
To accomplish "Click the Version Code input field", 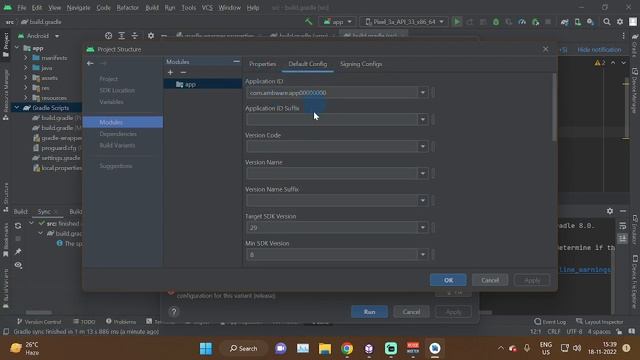I will [x=332, y=147].
